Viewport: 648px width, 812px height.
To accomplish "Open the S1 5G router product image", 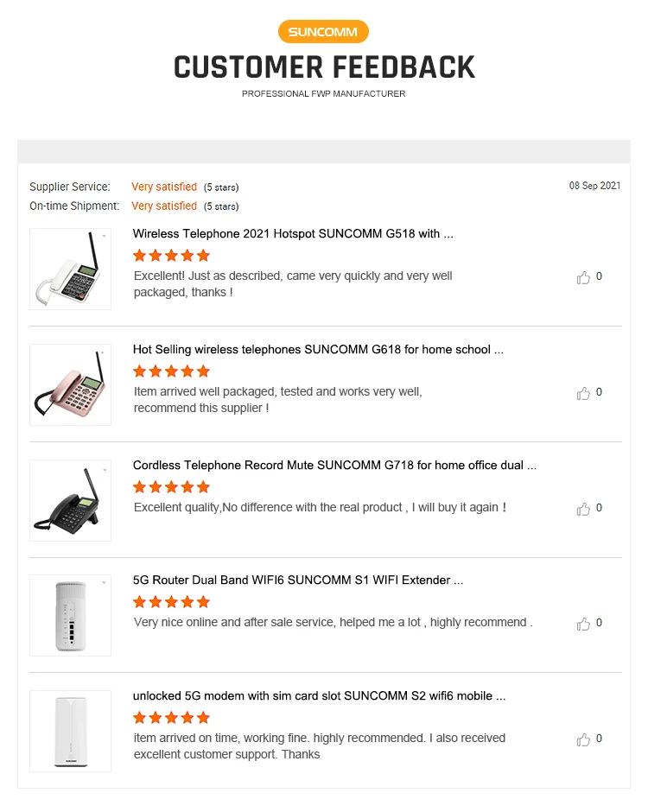I will pyautogui.click(x=70, y=615).
